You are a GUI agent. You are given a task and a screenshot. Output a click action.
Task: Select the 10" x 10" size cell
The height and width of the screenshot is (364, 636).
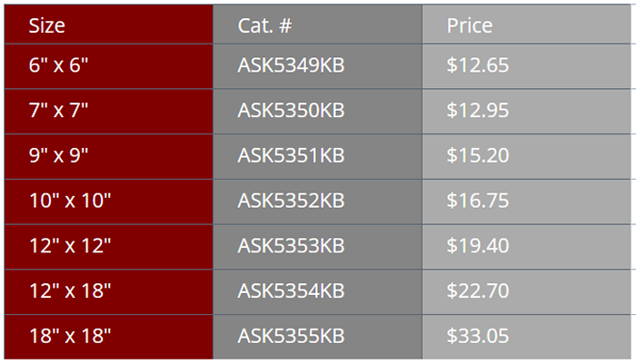tap(69, 201)
